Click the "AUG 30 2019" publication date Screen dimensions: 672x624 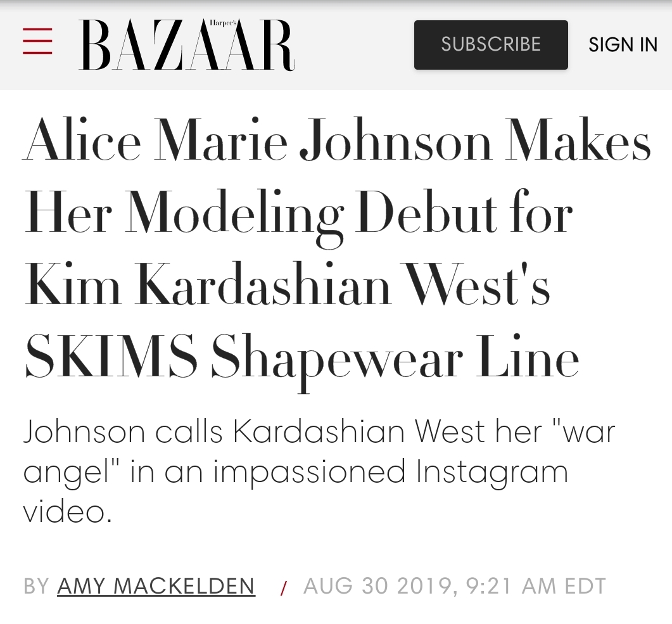pyautogui.click(x=378, y=586)
